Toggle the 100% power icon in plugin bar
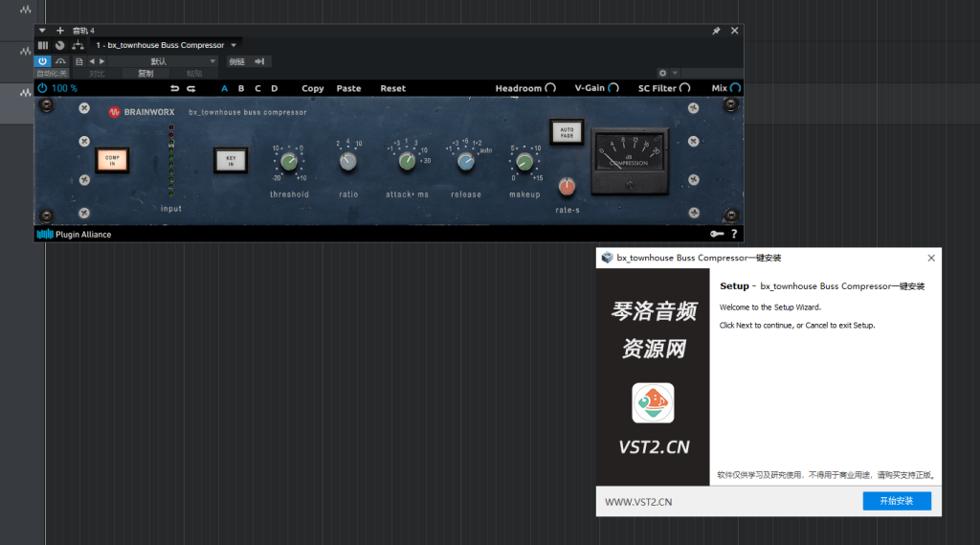Image resolution: width=980 pixels, height=545 pixels. pyautogui.click(x=42, y=88)
